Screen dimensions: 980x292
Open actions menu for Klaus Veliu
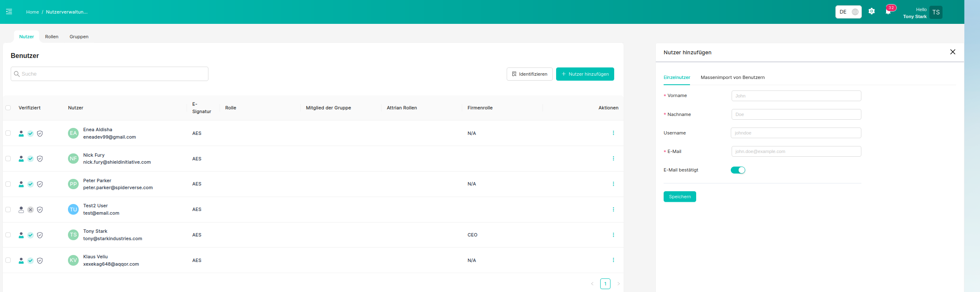[x=613, y=260]
